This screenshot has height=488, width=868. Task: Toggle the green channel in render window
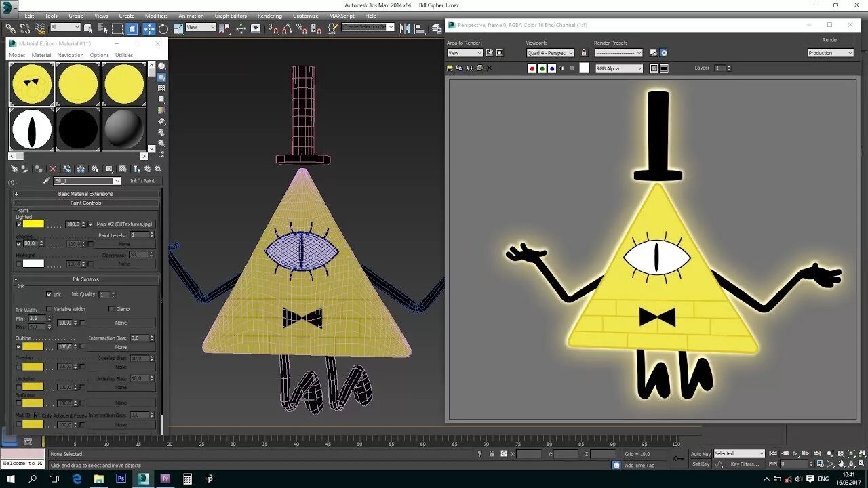[x=542, y=68]
